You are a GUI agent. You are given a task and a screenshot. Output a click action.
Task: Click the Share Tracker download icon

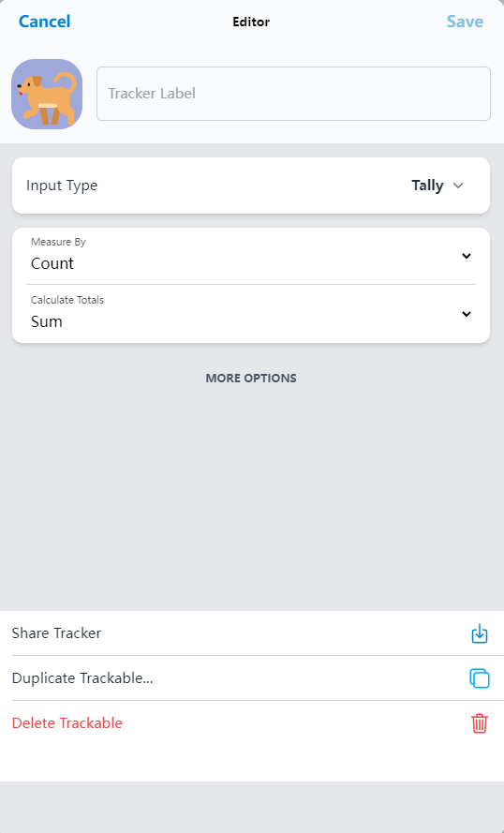pyautogui.click(x=480, y=633)
